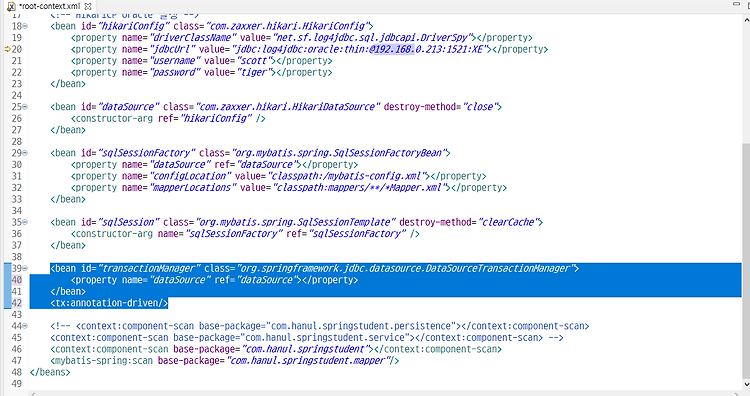Screen dimensions: 750x396
Task: Click "org.mybatis.spring.SqlSessionTemplate" class value
Action: point(296,222)
